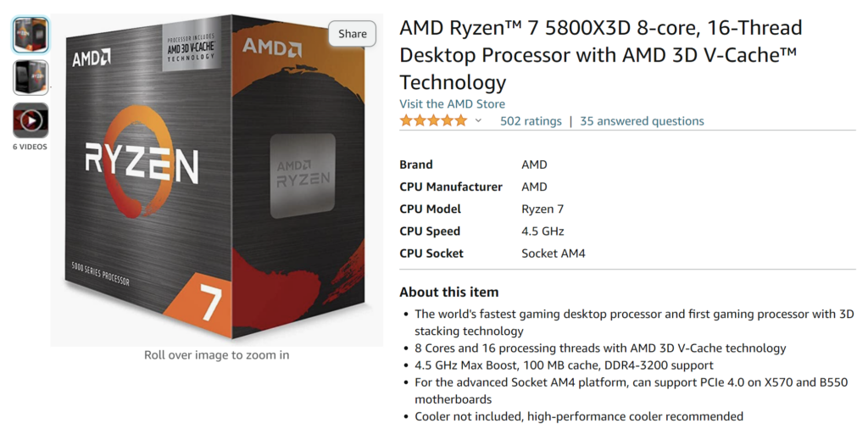Click the AMD logo on orange box side
This screenshot has width=868, height=429.
click(x=271, y=48)
